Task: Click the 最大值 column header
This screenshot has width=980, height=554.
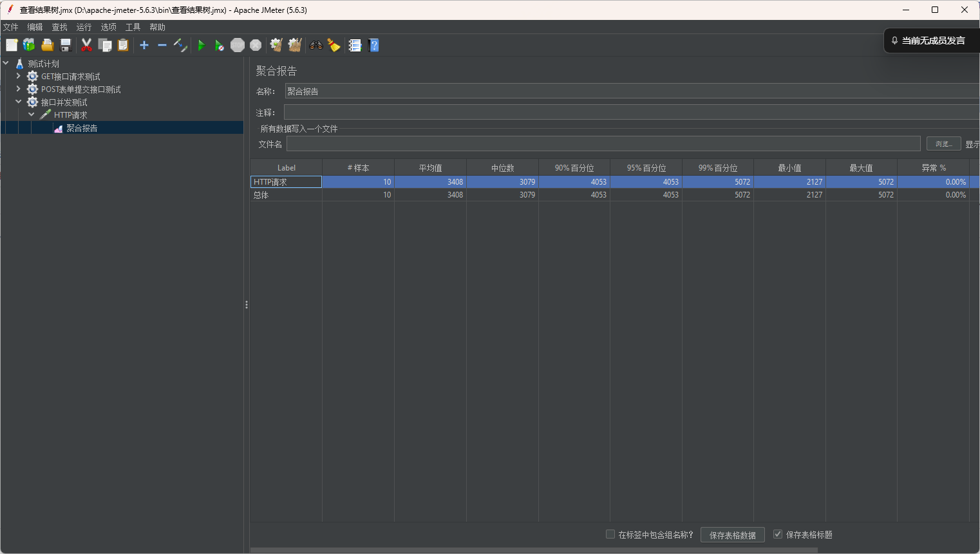Action: click(x=862, y=168)
